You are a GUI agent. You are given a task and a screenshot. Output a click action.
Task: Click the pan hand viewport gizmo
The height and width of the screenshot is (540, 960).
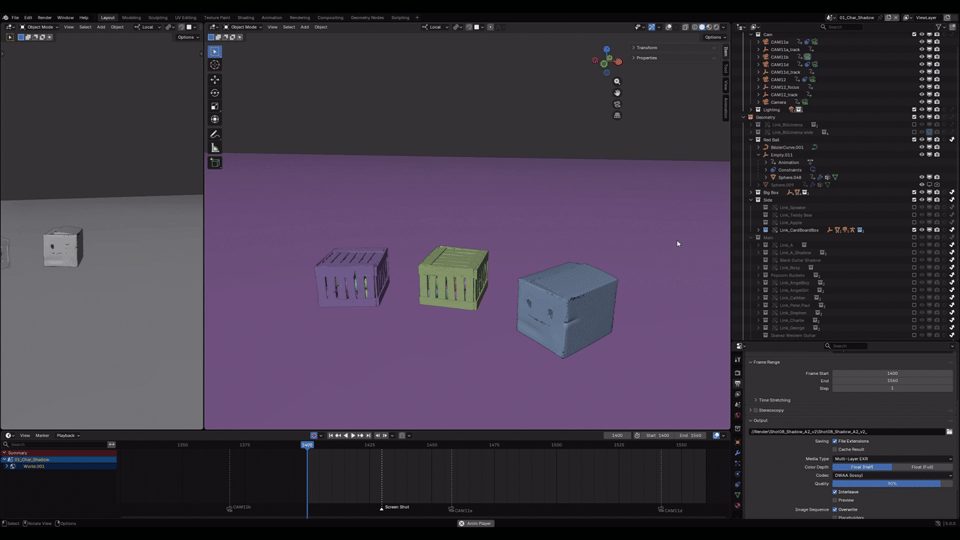point(617,93)
